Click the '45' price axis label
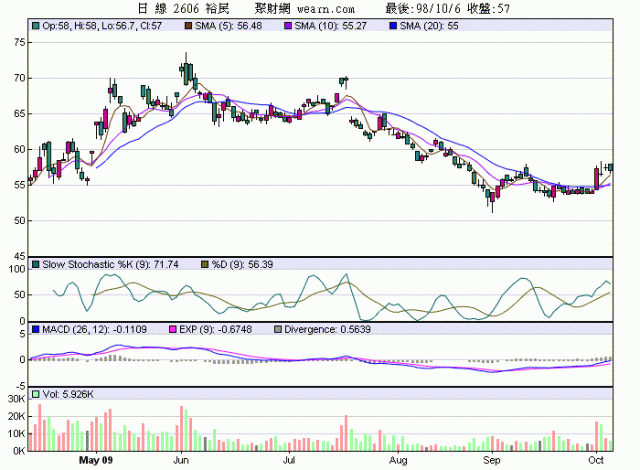This screenshot has height=470, width=640. (x=19, y=256)
